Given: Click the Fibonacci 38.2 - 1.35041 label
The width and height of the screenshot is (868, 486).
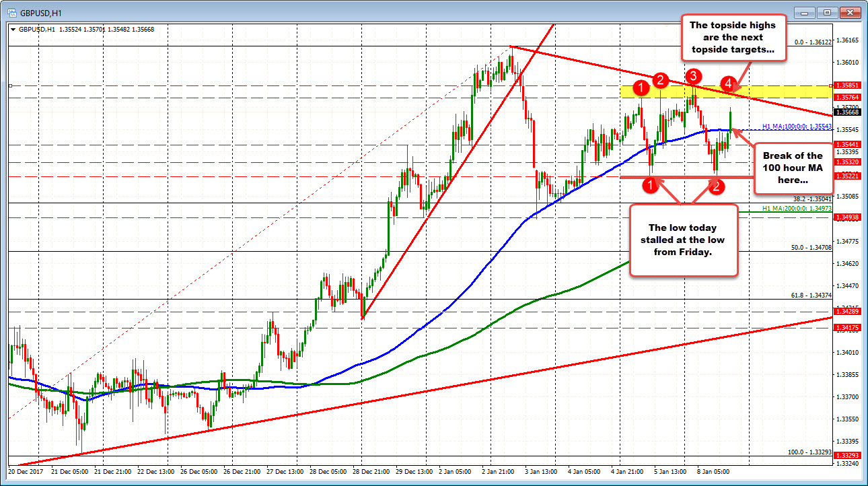Looking at the screenshot, I should click(811, 199).
